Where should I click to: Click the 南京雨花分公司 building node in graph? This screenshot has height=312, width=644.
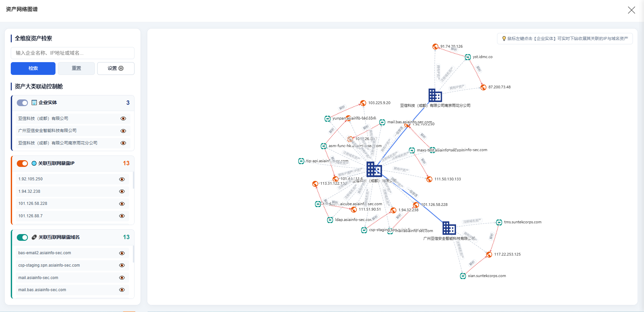435,95
